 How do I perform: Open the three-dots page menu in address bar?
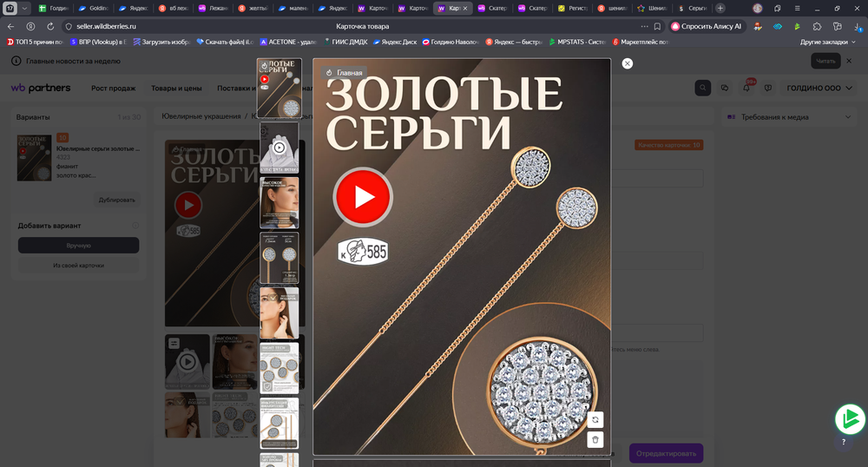pyautogui.click(x=644, y=26)
